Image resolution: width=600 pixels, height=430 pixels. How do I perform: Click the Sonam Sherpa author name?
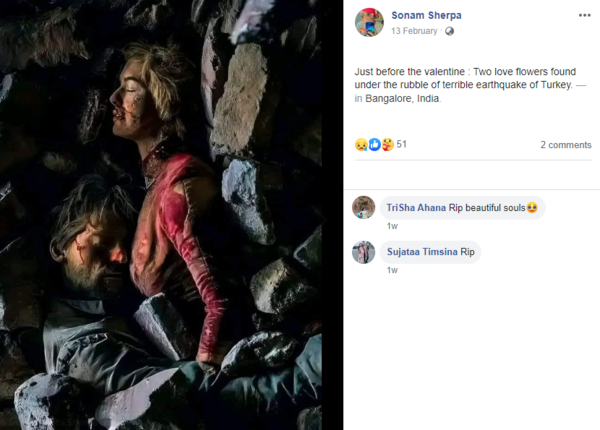[x=426, y=16]
